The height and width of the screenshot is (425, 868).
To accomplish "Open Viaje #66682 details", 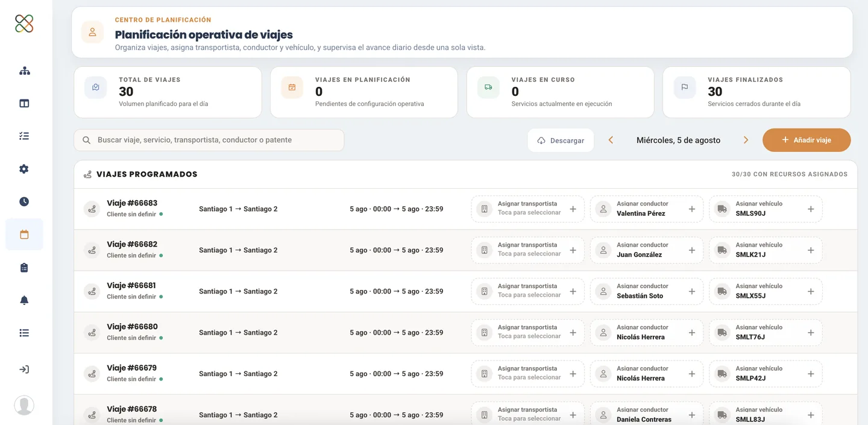I will coord(132,244).
